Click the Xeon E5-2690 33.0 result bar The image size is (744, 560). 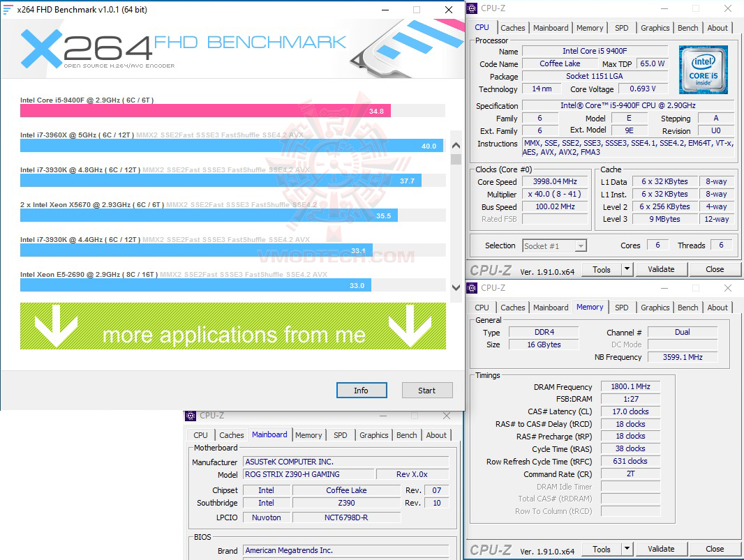(x=195, y=285)
